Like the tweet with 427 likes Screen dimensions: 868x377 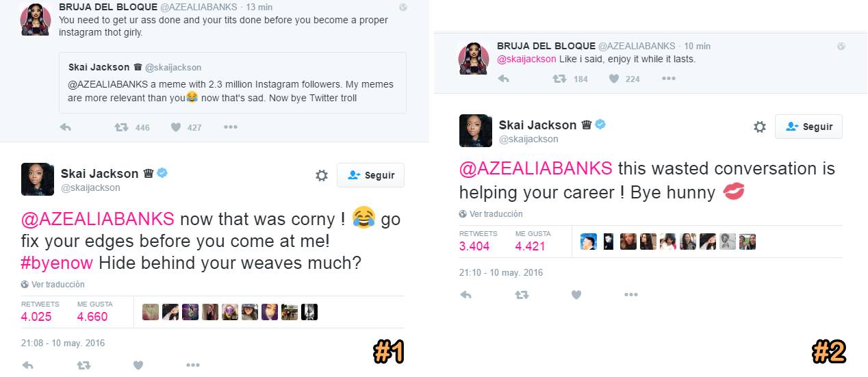click(x=176, y=127)
